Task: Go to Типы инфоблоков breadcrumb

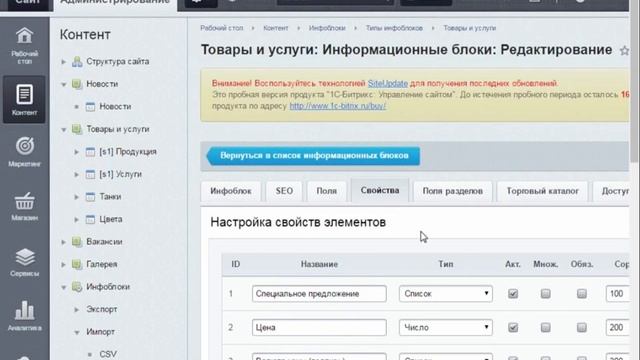Action: click(394, 28)
